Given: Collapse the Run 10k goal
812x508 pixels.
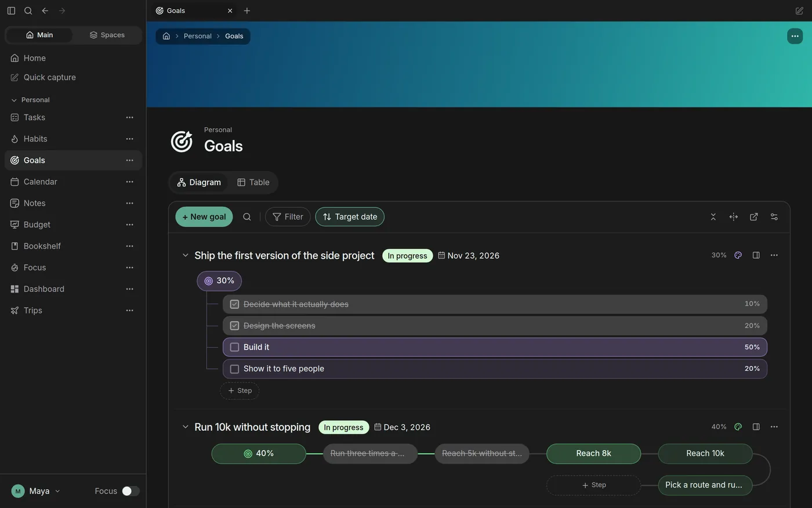Looking at the screenshot, I should pyautogui.click(x=186, y=427).
